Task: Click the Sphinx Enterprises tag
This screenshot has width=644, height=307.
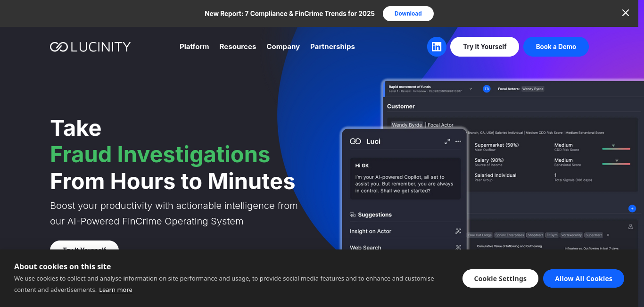Action: pos(509,235)
